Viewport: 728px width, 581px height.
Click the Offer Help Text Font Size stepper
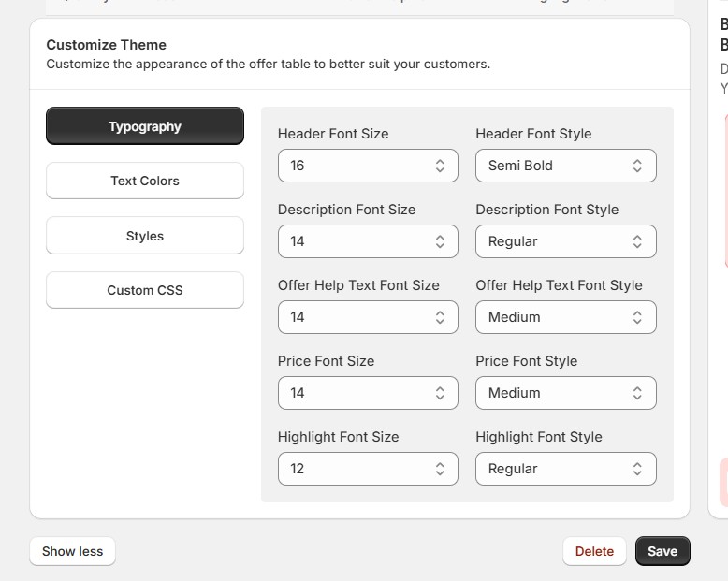pos(440,317)
